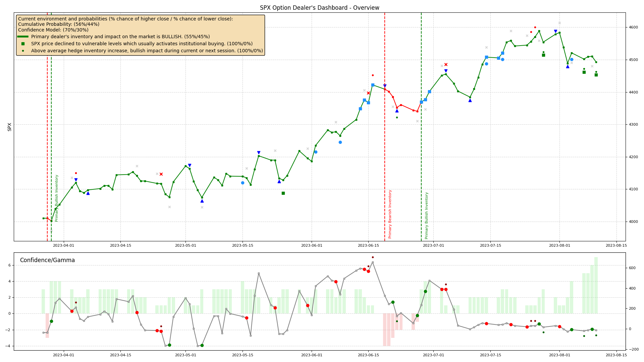Click the large green dot near June 29 on confidence line

425,291
